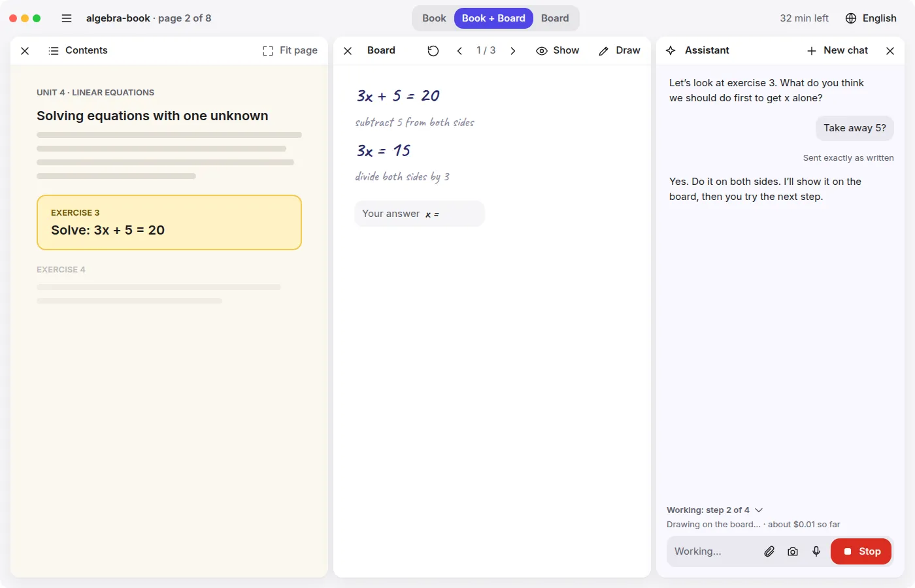Select the Exercise 3 card

click(169, 222)
